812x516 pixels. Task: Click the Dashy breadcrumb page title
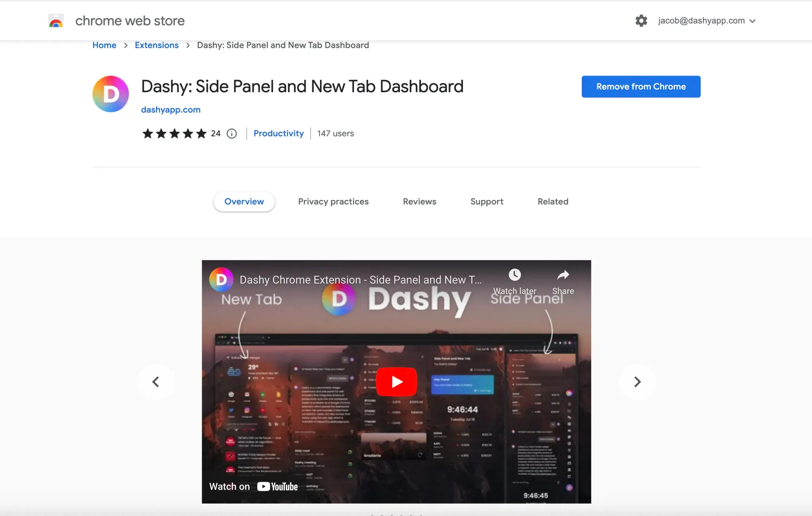pyautogui.click(x=283, y=45)
